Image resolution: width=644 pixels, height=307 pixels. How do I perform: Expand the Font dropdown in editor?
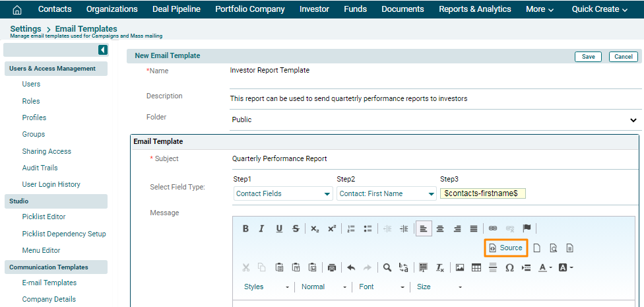[382, 287]
